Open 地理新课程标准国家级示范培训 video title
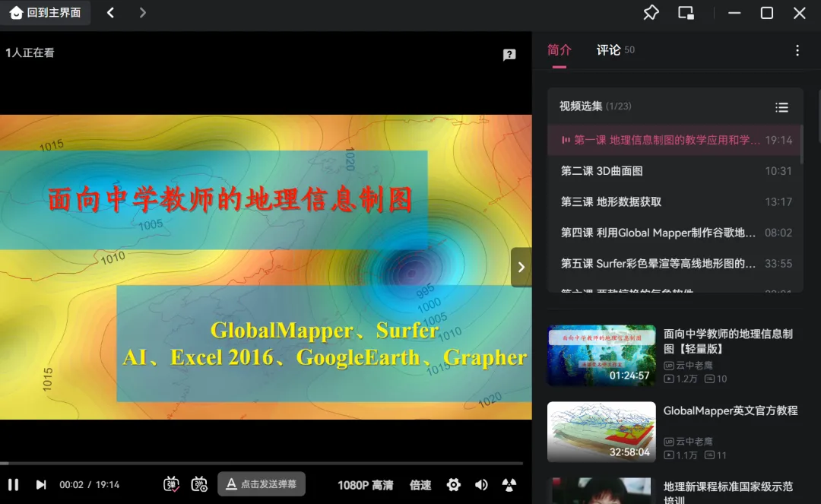 coord(727,493)
